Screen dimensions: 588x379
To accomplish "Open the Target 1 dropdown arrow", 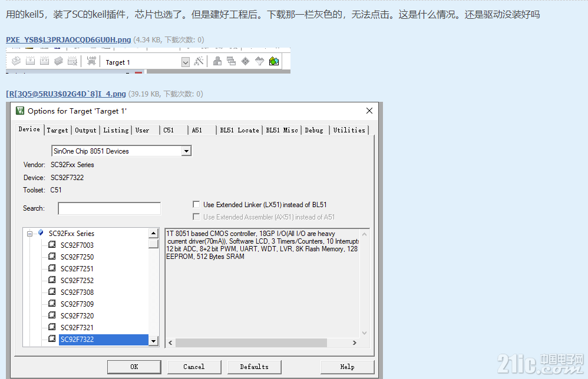I will 185,62.
